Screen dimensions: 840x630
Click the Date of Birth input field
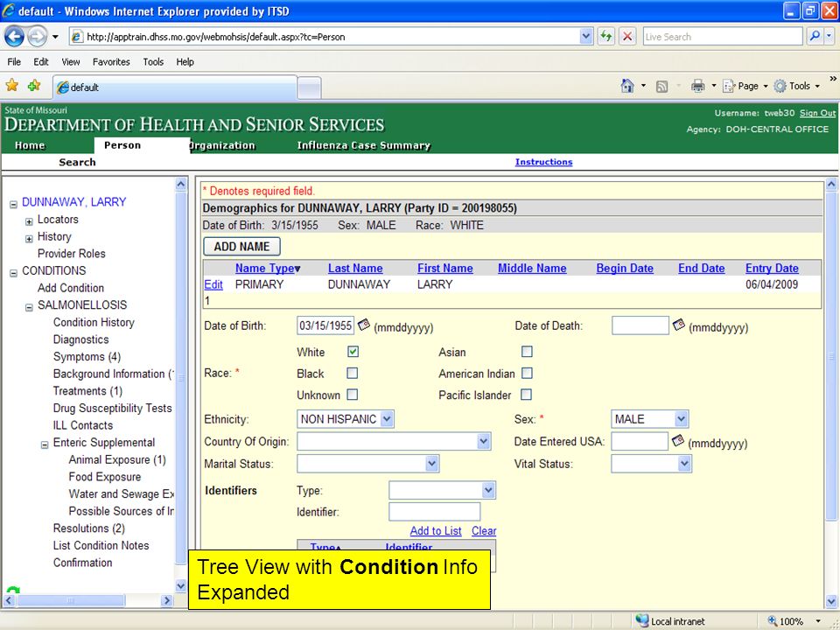point(325,325)
